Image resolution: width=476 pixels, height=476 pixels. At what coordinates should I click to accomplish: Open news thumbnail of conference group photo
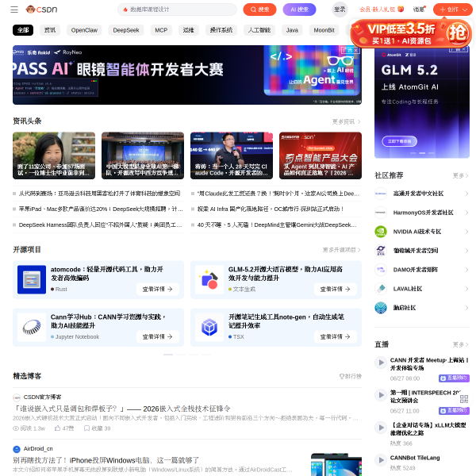143,155
